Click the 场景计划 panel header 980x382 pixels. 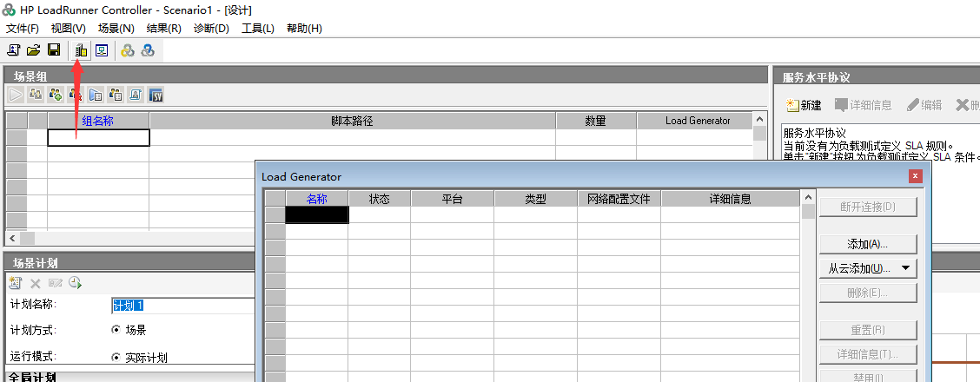130,263
